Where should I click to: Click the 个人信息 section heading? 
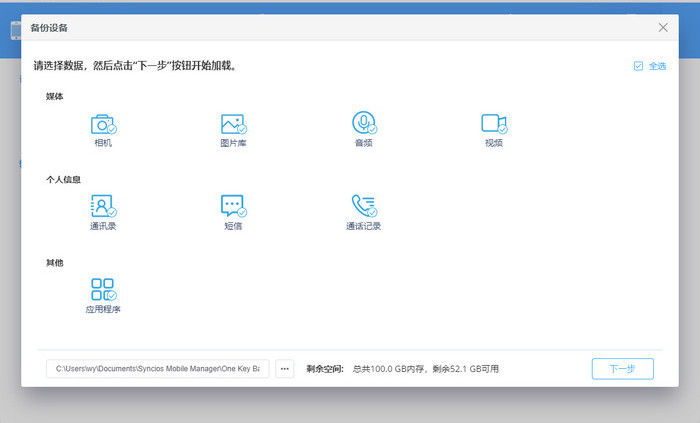(63, 180)
